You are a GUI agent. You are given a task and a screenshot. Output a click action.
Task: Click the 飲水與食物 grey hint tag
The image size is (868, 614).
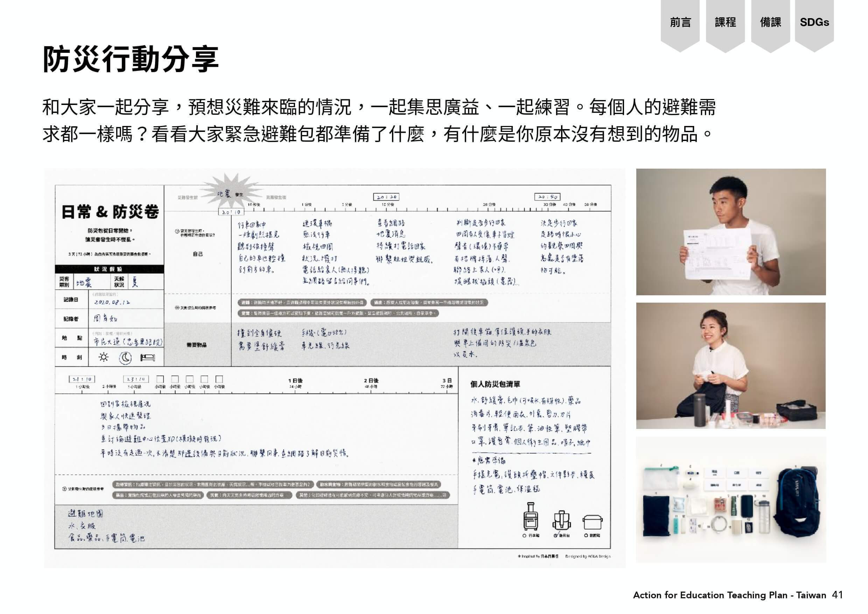[379, 485]
